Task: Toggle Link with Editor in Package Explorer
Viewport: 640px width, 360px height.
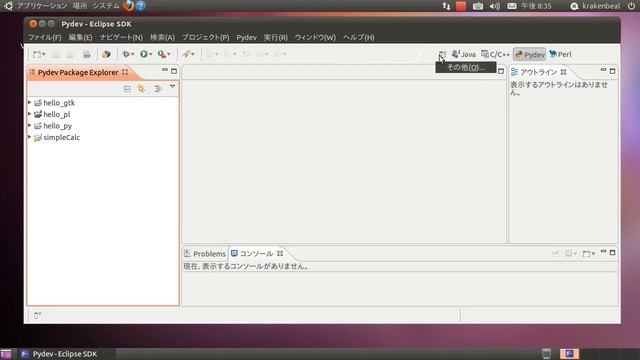Action: pyautogui.click(x=158, y=89)
